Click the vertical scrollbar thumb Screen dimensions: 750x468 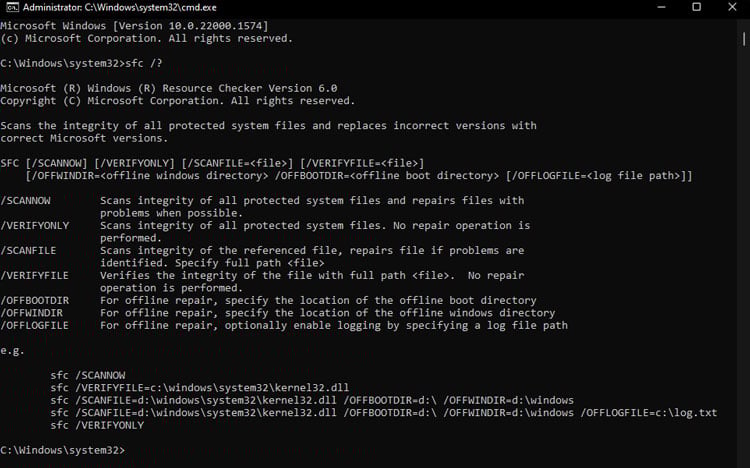tap(744, 39)
